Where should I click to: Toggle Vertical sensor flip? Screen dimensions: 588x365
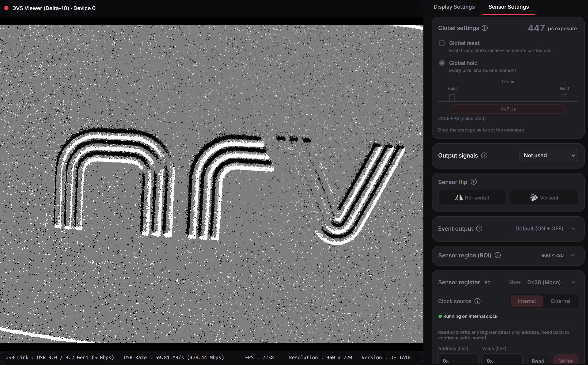pos(544,198)
